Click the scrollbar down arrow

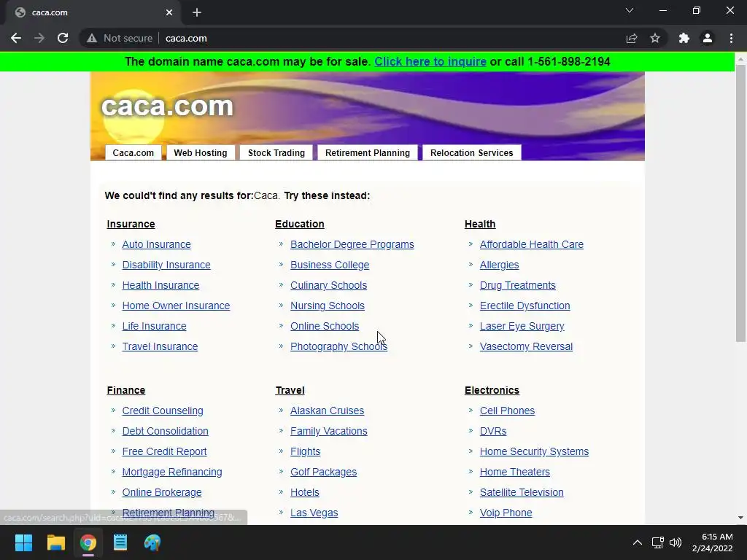pyautogui.click(x=740, y=518)
